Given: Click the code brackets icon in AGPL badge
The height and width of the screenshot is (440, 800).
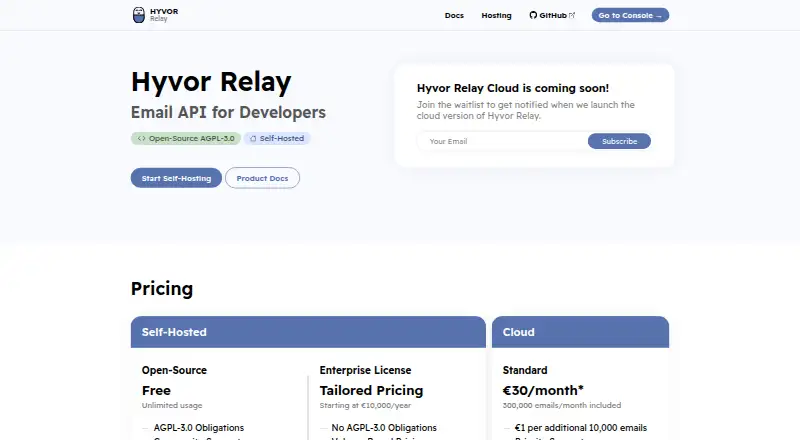Looking at the screenshot, I should (x=141, y=138).
